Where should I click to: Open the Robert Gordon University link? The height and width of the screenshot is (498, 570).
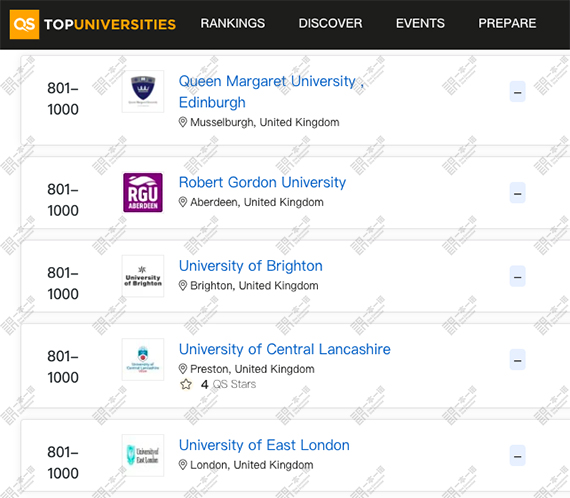coord(262,182)
